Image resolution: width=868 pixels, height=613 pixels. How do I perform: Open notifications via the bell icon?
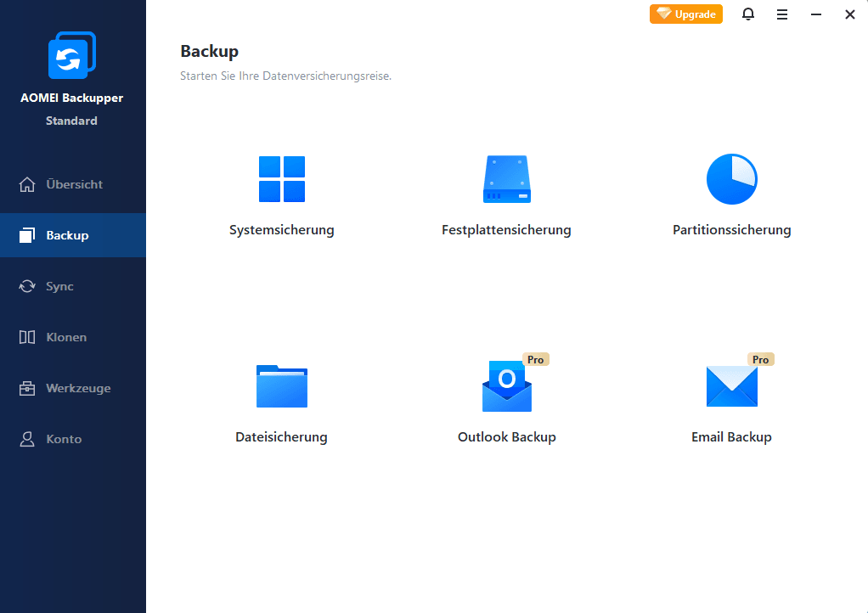click(748, 14)
